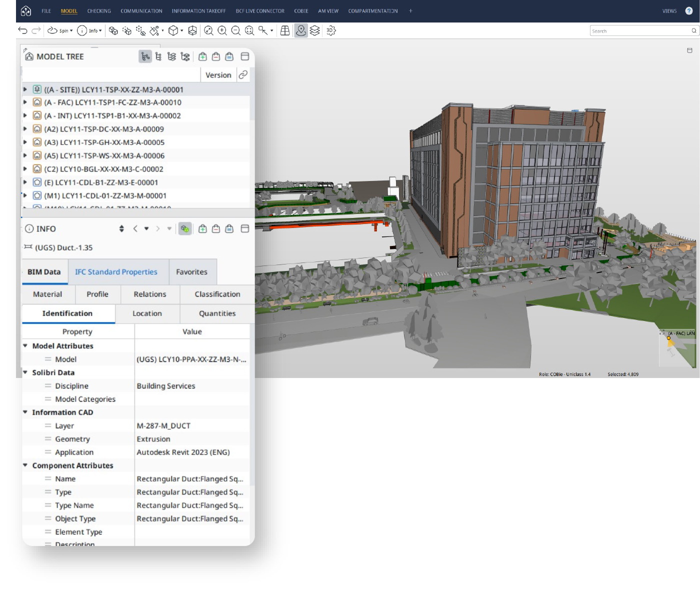
Task: Click the VIEWS button at top right
Action: (x=669, y=11)
